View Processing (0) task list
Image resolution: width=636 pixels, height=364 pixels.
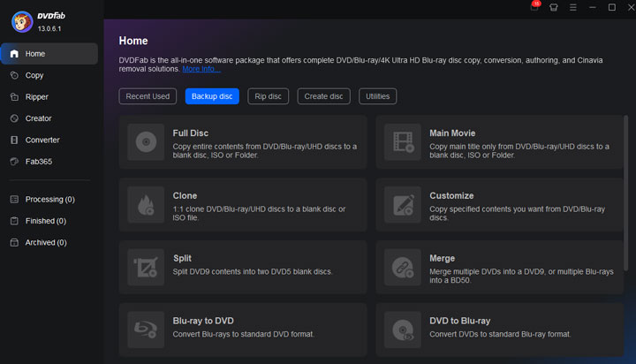click(49, 199)
